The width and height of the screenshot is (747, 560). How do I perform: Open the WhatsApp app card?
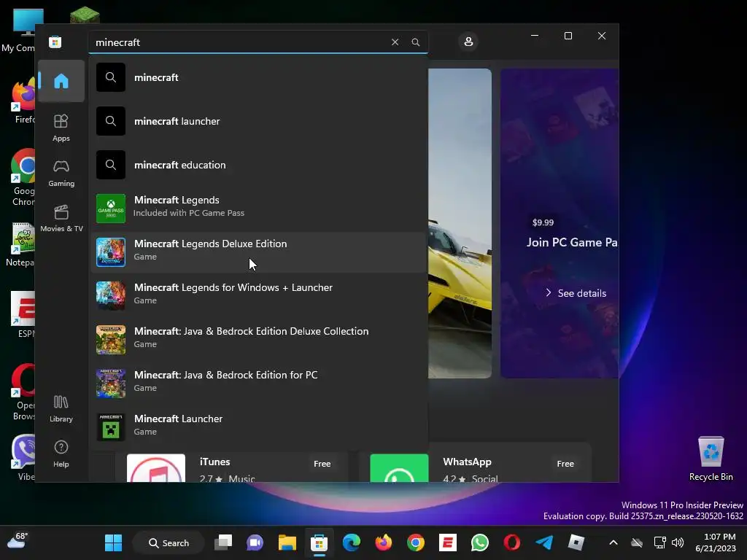[474, 463]
